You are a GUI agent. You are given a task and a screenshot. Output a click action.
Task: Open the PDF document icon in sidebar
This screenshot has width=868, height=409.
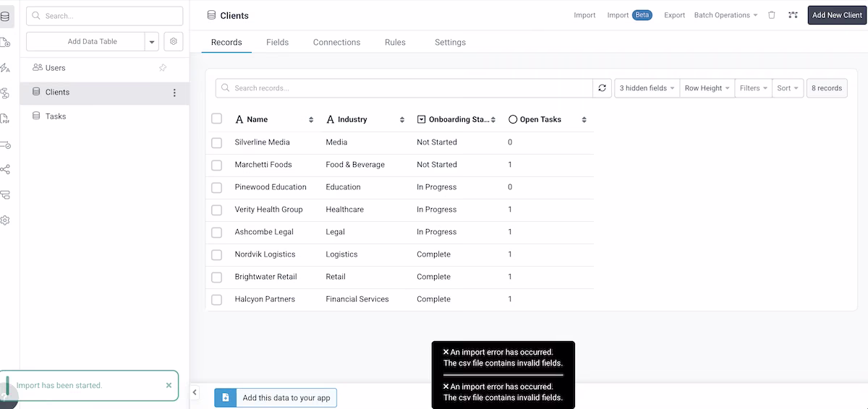[x=5, y=119]
